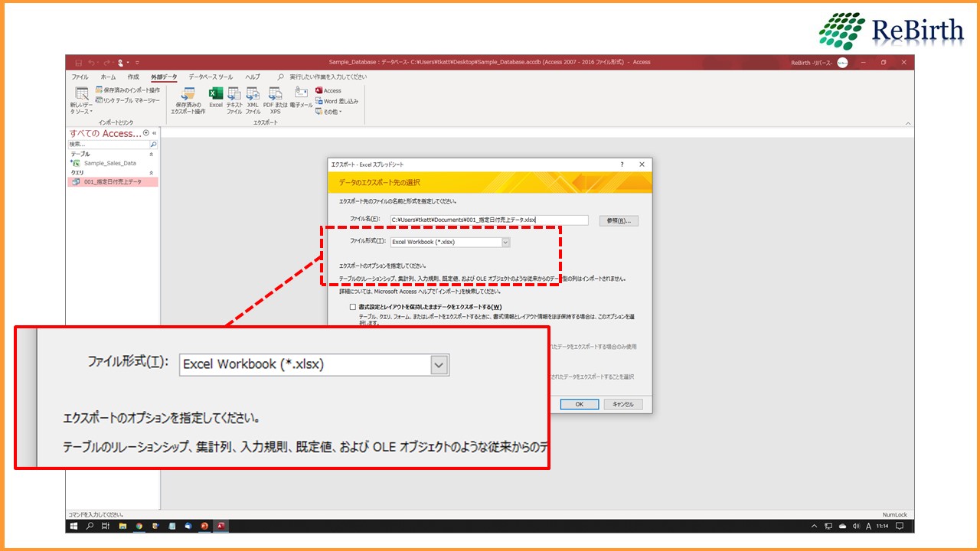Image resolution: width=980 pixels, height=551 pixels.
Task: Click the 実行したい作業を入力してください search box
Action: tap(326, 77)
